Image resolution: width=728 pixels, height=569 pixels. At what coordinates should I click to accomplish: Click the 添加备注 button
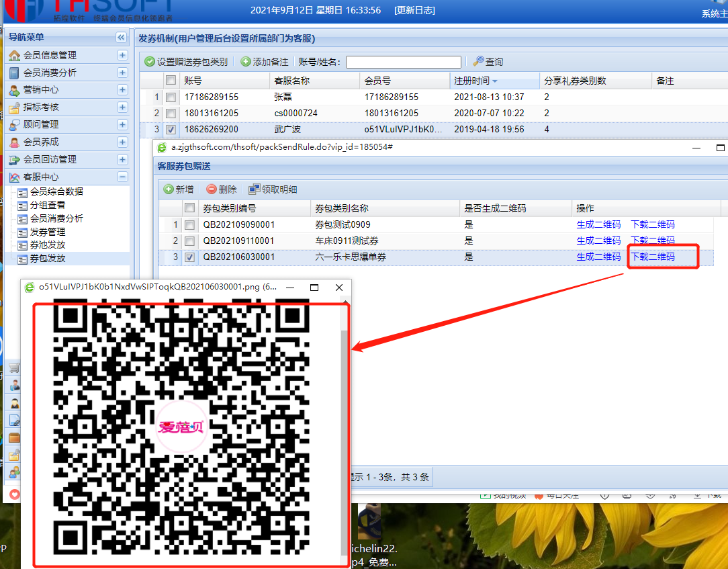(x=265, y=62)
